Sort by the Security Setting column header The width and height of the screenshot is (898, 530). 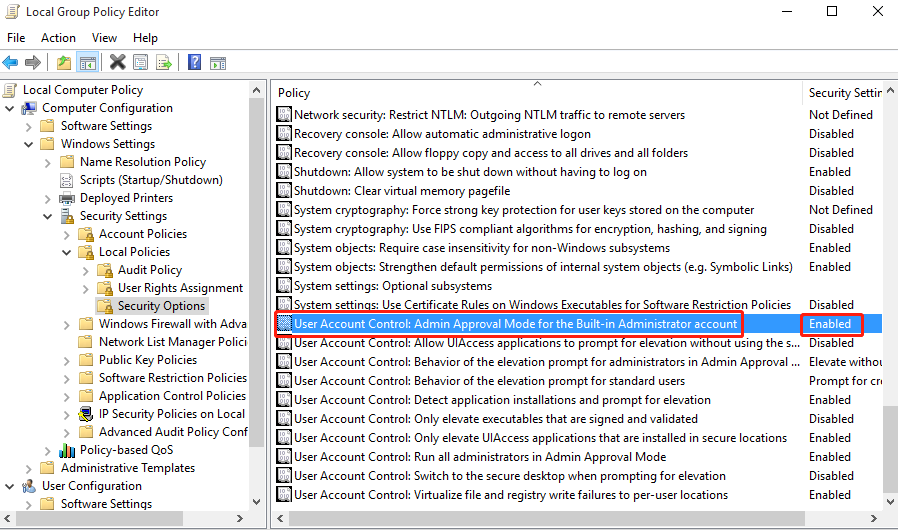click(843, 93)
